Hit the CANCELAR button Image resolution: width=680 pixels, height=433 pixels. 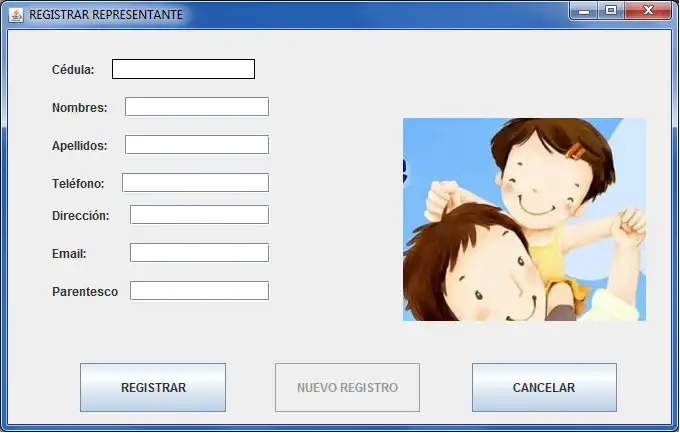pyautogui.click(x=544, y=387)
